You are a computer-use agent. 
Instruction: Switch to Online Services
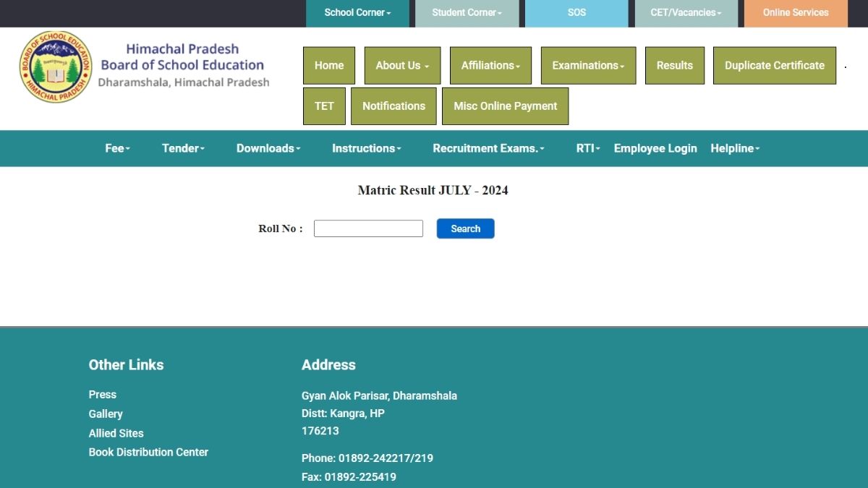pyautogui.click(x=796, y=12)
